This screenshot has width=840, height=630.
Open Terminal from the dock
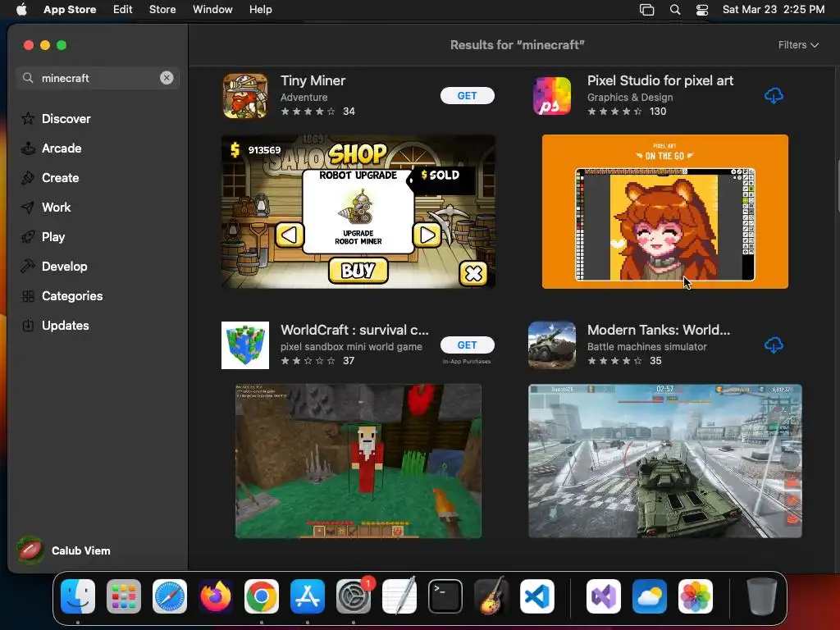click(x=445, y=596)
